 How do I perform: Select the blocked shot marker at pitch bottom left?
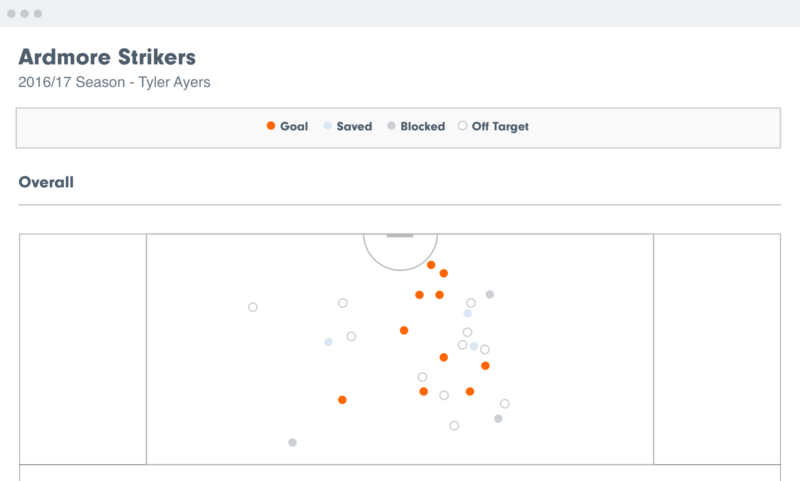[292, 442]
